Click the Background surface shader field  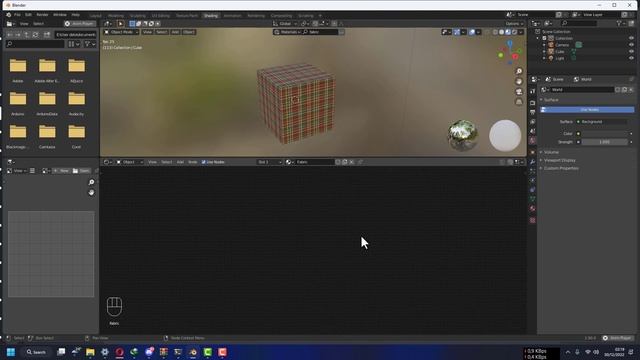(x=602, y=122)
